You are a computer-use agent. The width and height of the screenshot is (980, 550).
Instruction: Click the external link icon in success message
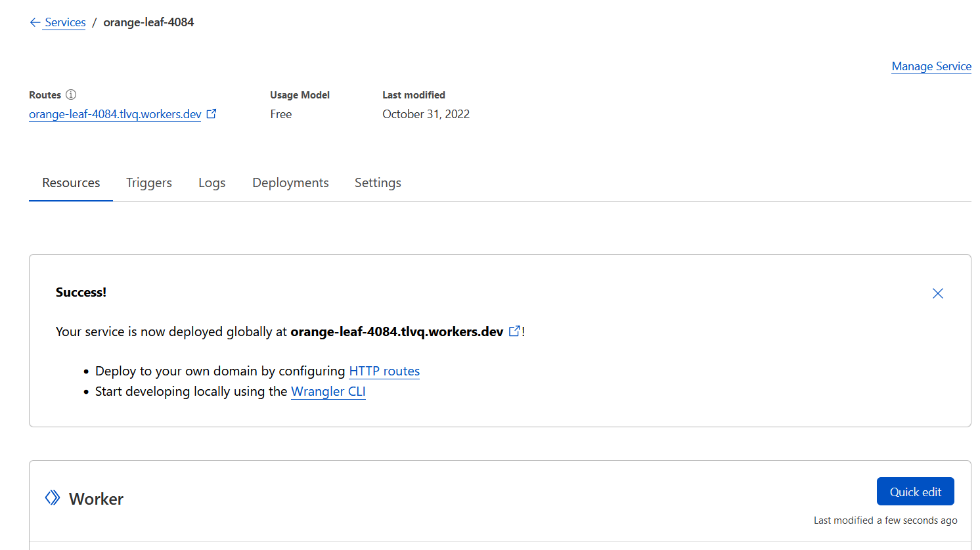(x=514, y=331)
